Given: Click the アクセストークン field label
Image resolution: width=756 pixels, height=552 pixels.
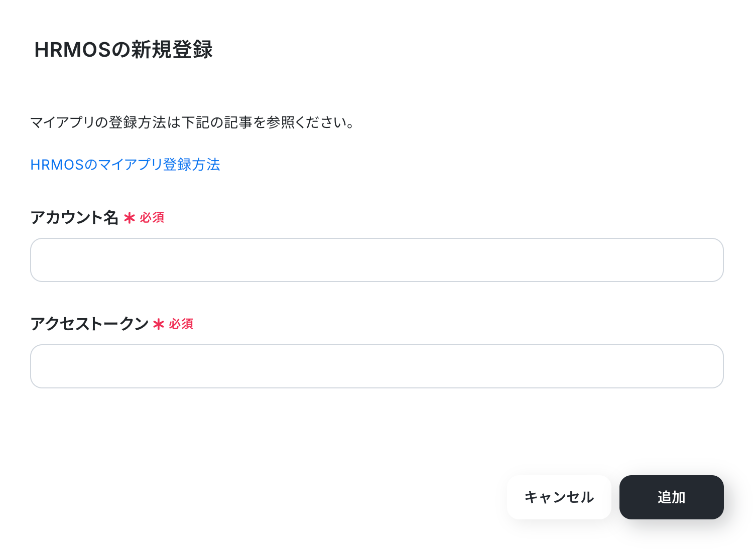Looking at the screenshot, I should coord(89,324).
